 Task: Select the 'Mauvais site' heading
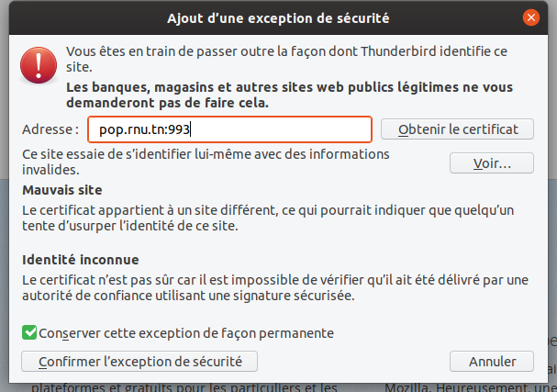[x=62, y=190]
